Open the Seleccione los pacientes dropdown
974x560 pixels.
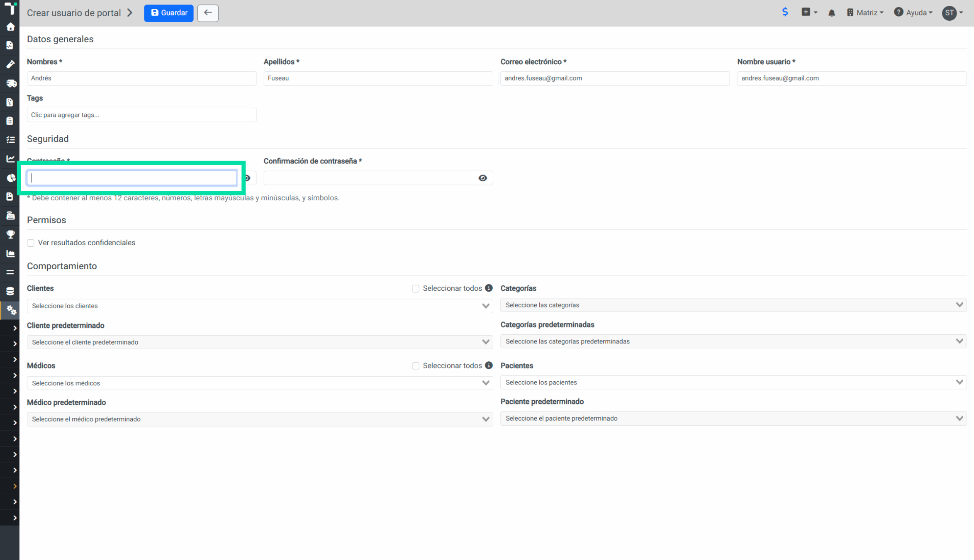click(x=733, y=382)
